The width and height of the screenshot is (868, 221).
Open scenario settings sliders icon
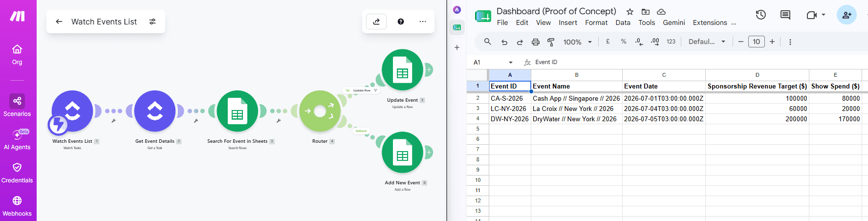pos(152,22)
